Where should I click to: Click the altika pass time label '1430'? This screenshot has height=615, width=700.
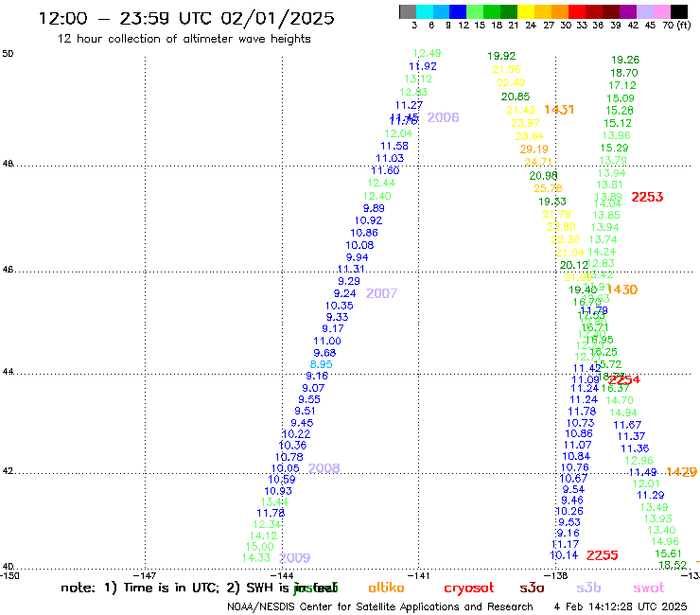coord(622,290)
